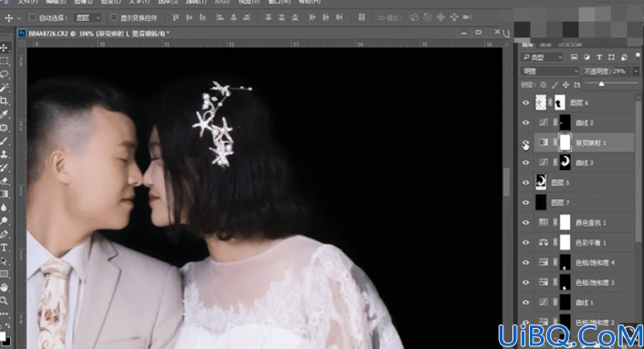The width and height of the screenshot is (644, 349).
Task: Select the 曲线 1 layer
Action: (584, 302)
